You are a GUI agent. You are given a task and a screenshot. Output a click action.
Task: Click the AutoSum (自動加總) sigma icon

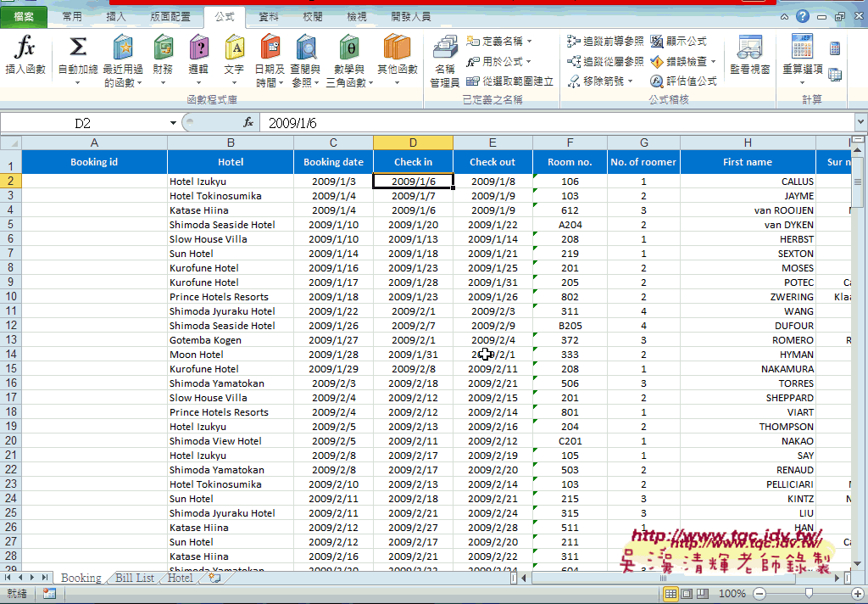point(77,48)
